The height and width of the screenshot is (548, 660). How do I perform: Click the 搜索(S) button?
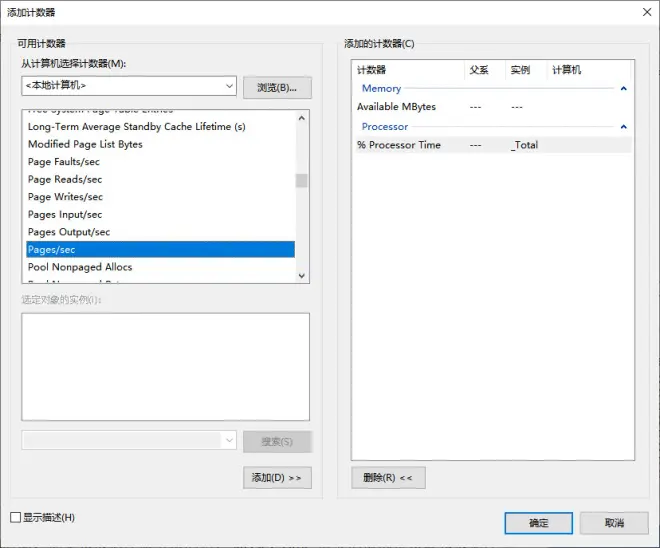[277, 442]
